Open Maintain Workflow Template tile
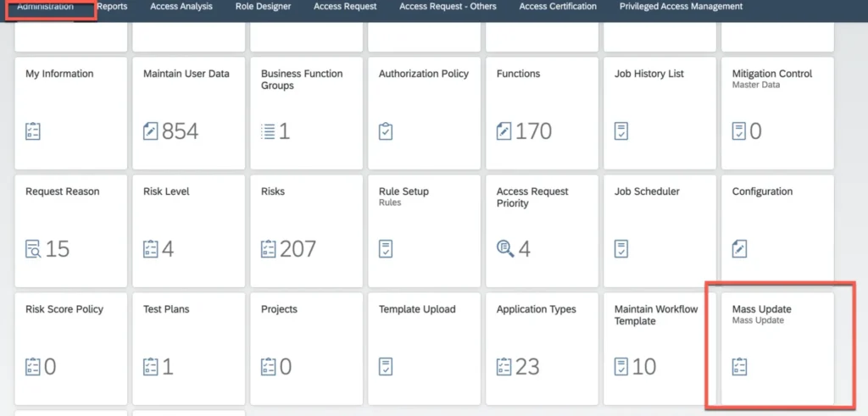This screenshot has height=416, width=868. 655,314
